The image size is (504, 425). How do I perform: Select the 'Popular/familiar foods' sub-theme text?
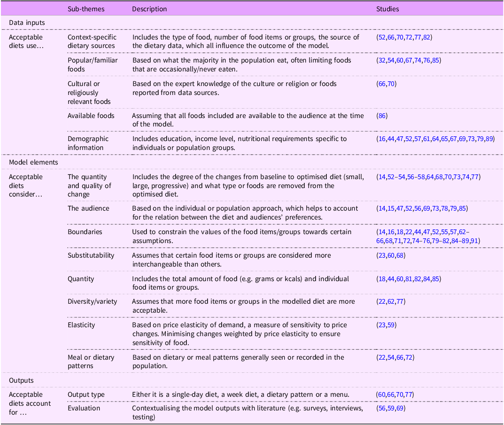coord(93,65)
